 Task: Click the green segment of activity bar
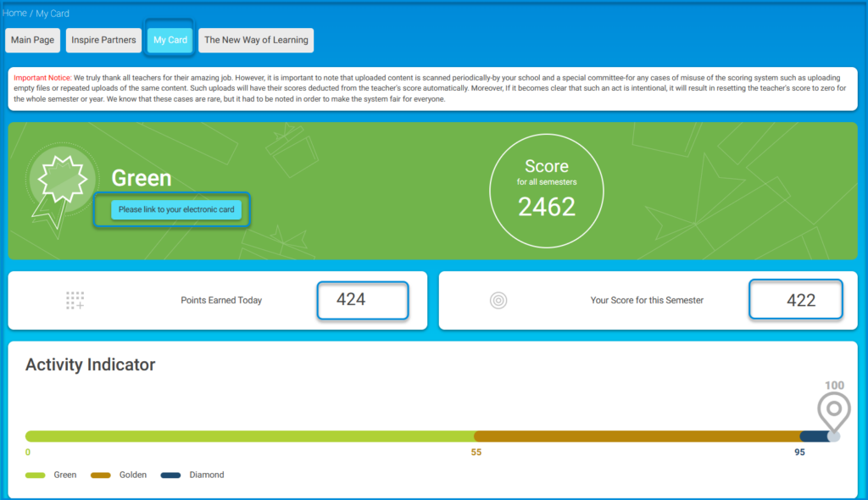click(250, 436)
